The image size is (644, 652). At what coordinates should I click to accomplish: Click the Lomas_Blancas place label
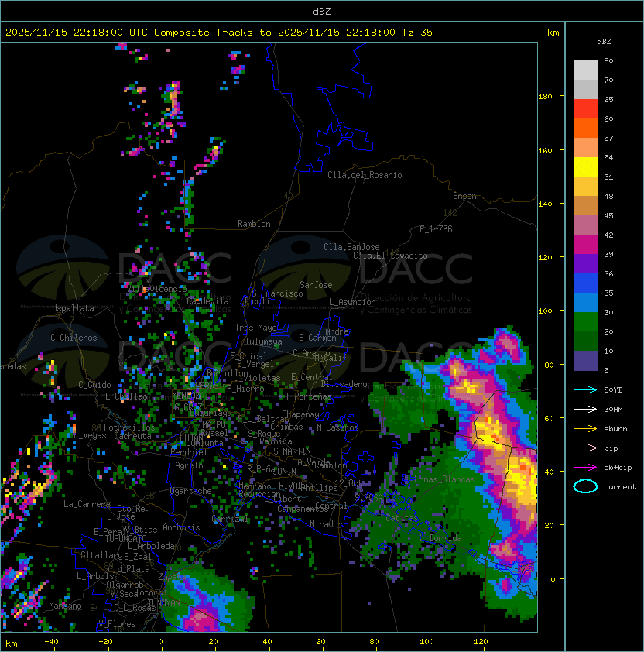click(x=444, y=479)
